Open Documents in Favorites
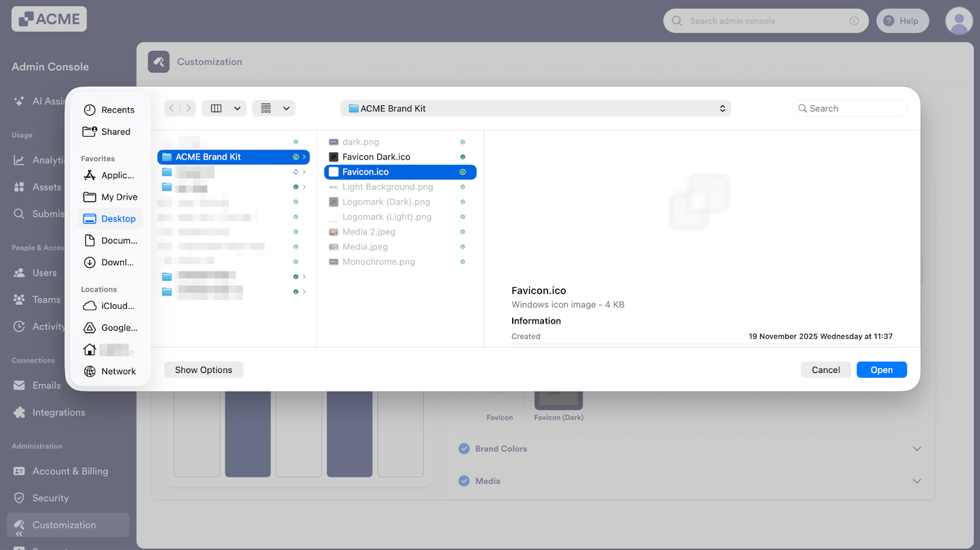Viewport: 980px width, 550px height. [x=110, y=241]
